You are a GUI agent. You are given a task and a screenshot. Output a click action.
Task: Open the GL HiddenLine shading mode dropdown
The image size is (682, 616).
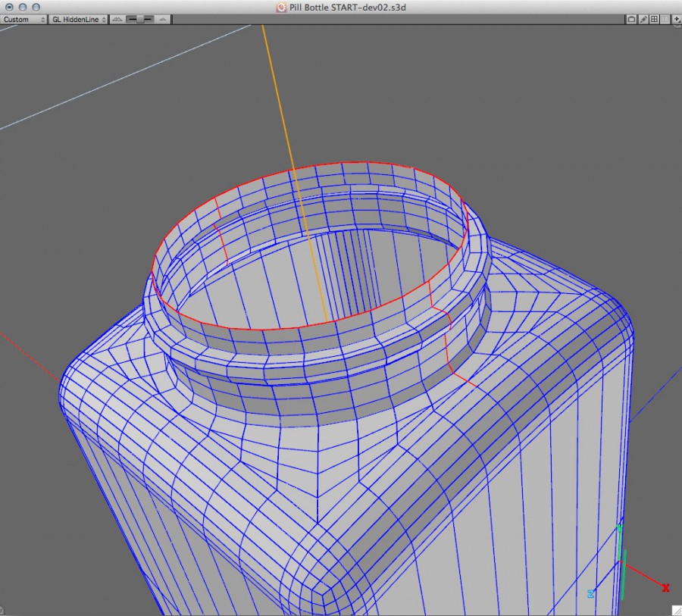(x=78, y=19)
